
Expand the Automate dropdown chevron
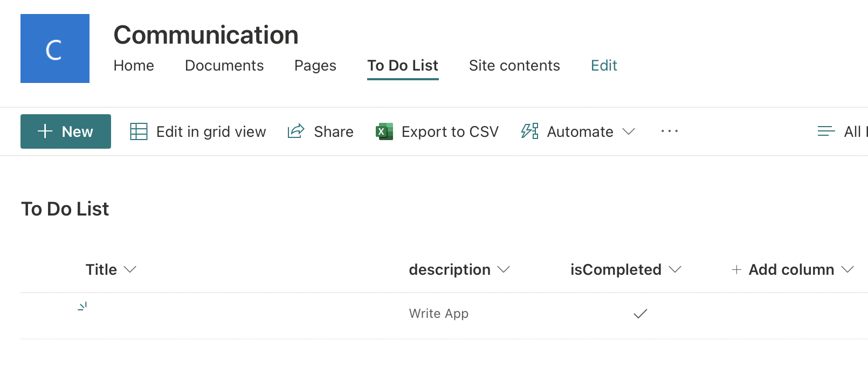click(629, 131)
